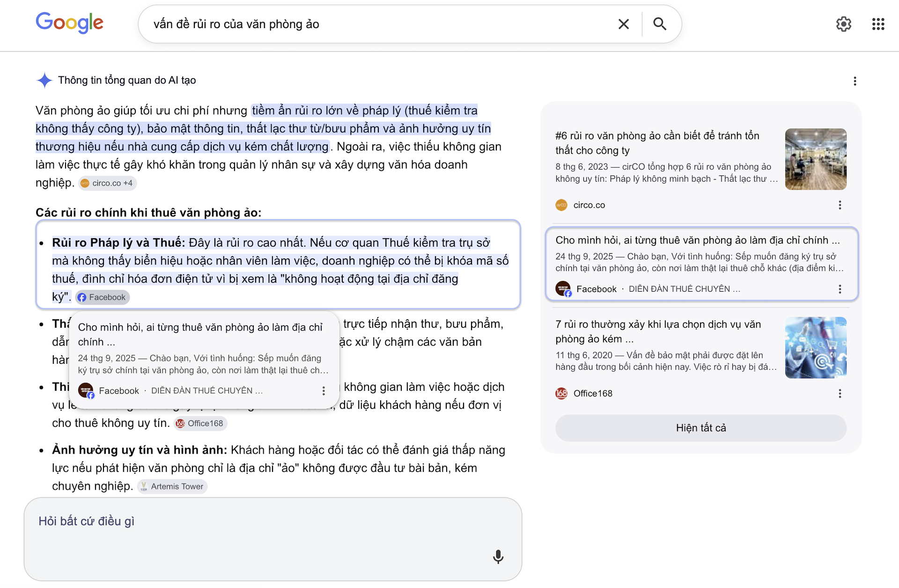This screenshot has width=899, height=588.
Task: Click the Facebook source chip
Action: [102, 297]
